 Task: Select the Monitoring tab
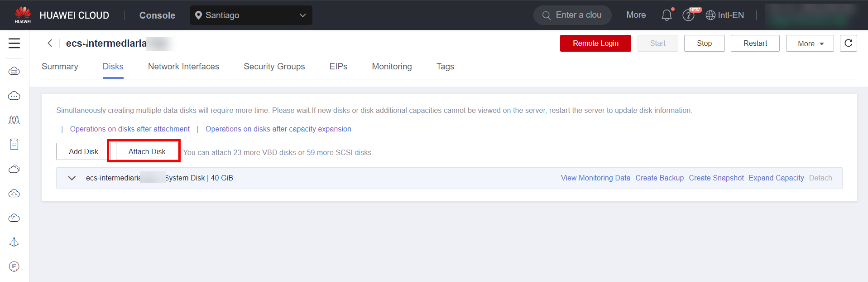[x=392, y=67]
